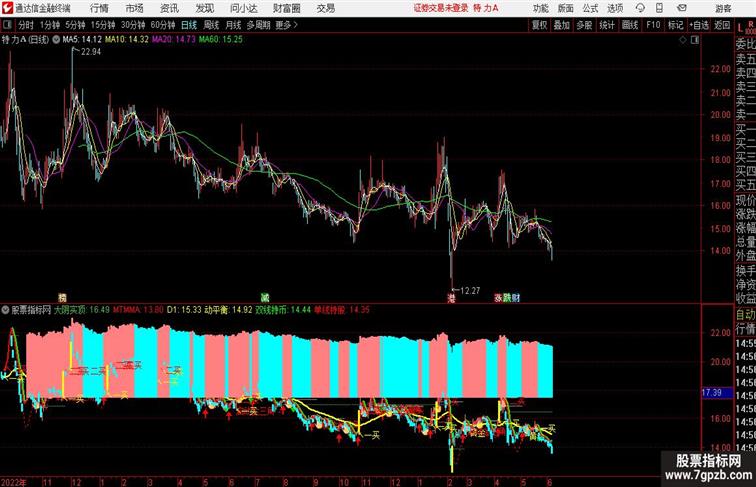This screenshot has width=756, height=487.
Task: Click the MA10: 14.32 value
Action: click(127, 40)
